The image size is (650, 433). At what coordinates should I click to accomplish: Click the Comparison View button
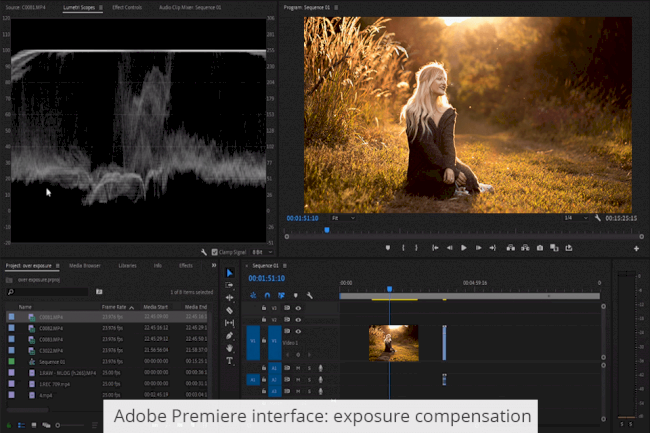[554, 248]
